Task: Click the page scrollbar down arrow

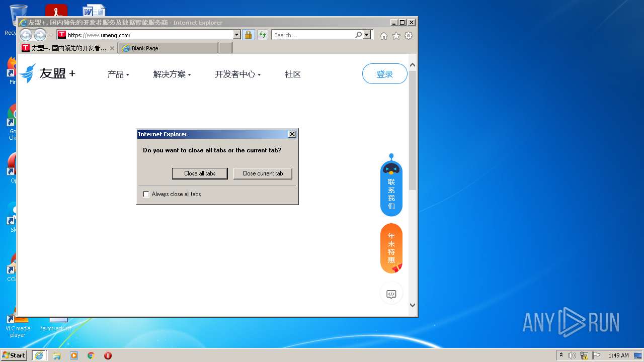Action: point(413,305)
